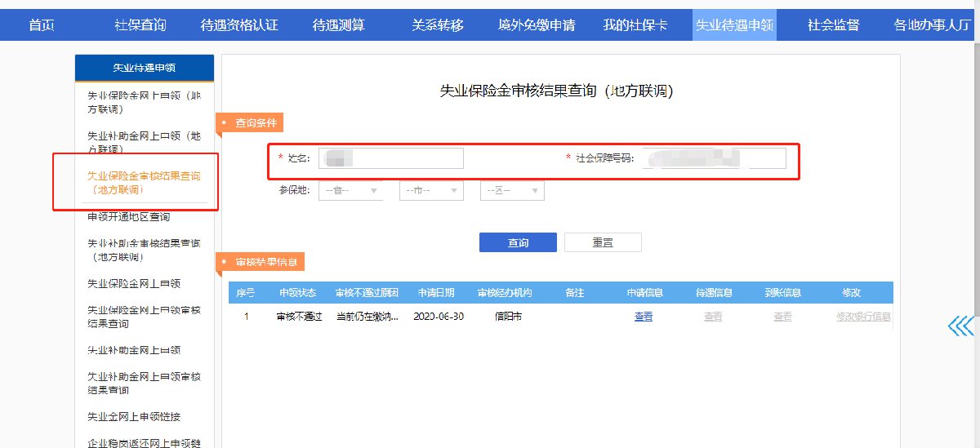Open the 市 city dropdown
Image resolution: width=980 pixels, height=448 pixels.
pos(431,190)
